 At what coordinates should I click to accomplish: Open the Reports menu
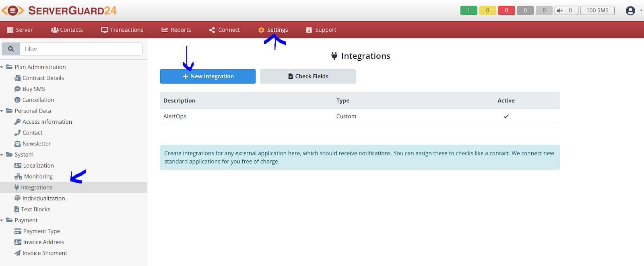[176, 30]
